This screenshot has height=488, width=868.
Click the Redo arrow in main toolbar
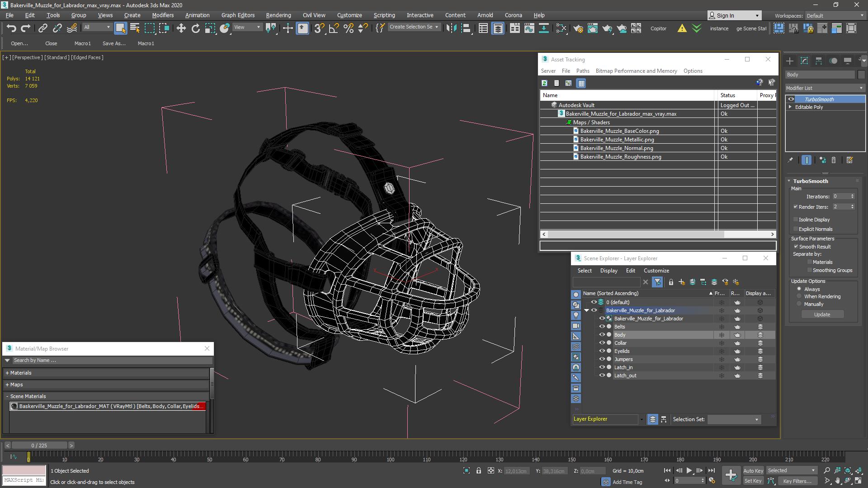(26, 28)
